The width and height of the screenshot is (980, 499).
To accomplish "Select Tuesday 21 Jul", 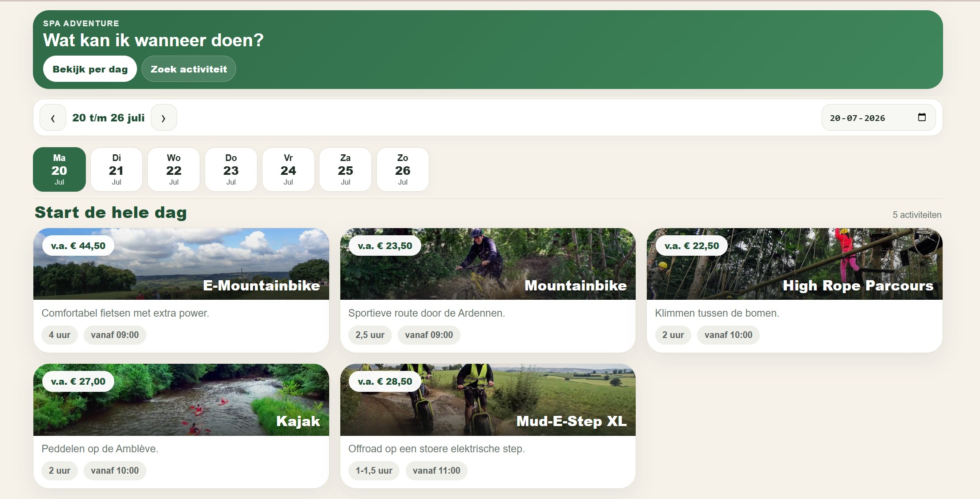I will [117, 169].
